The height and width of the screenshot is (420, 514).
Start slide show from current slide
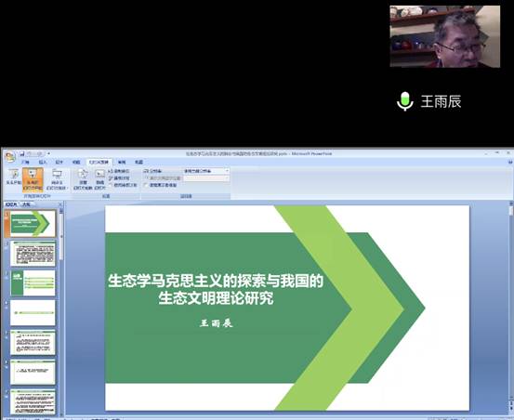click(x=33, y=179)
